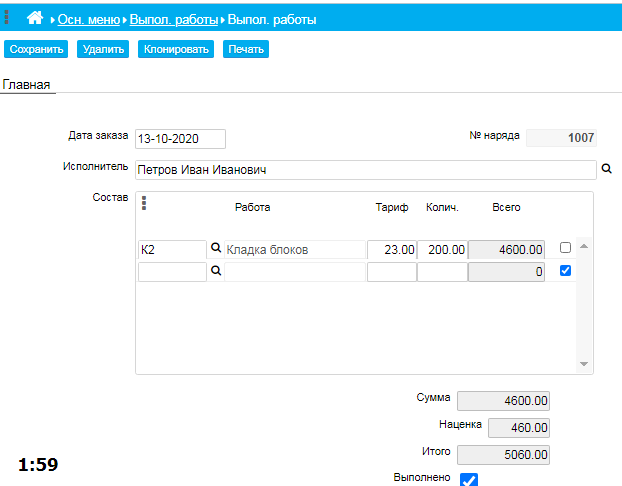The image size is (622, 486).
Task: Click the Дата заказа date field
Action: 180,139
